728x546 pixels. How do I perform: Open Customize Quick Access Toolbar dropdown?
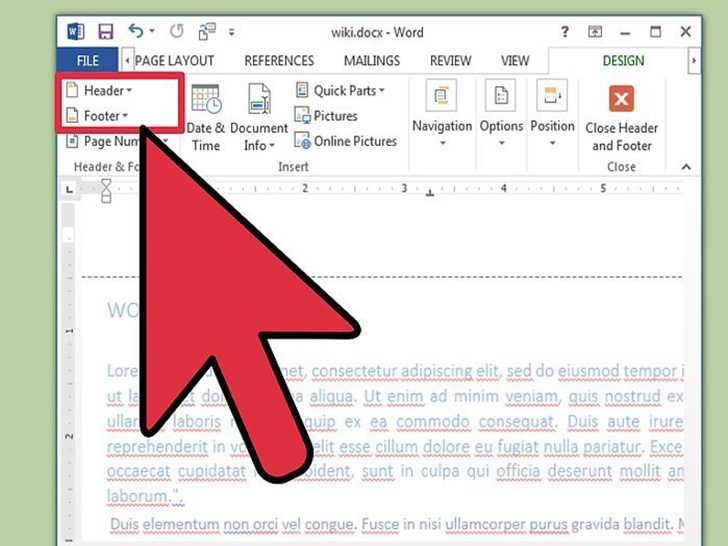point(231,32)
